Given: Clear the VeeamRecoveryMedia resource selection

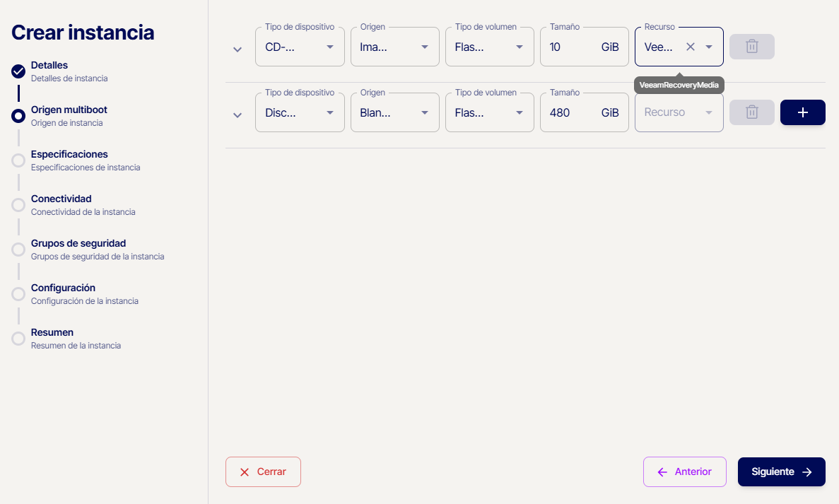Looking at the screenshot, I should click(691, 47).
